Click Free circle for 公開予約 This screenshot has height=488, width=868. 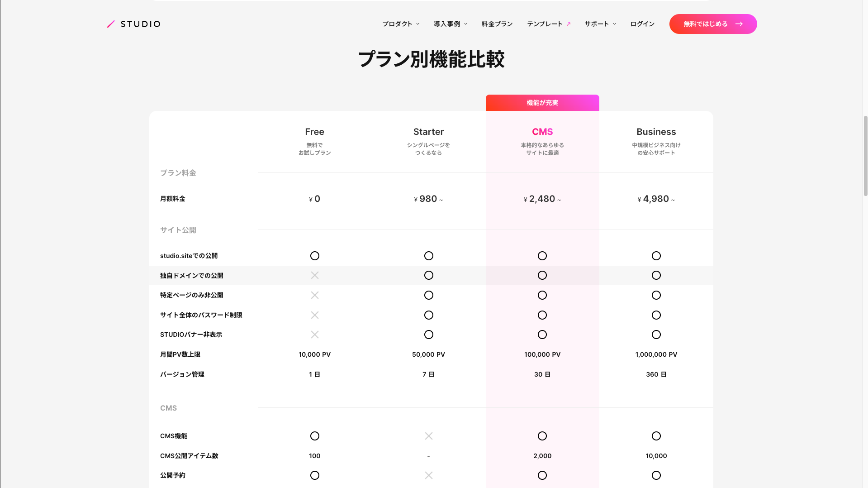(x=315, y=475)
